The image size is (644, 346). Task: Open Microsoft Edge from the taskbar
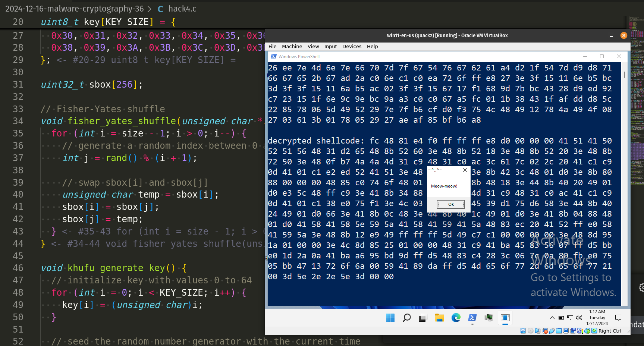click(x=456, y=318)
